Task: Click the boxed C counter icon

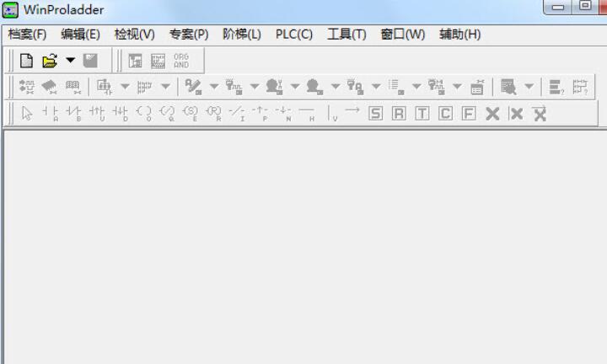Action: (445, 114)
